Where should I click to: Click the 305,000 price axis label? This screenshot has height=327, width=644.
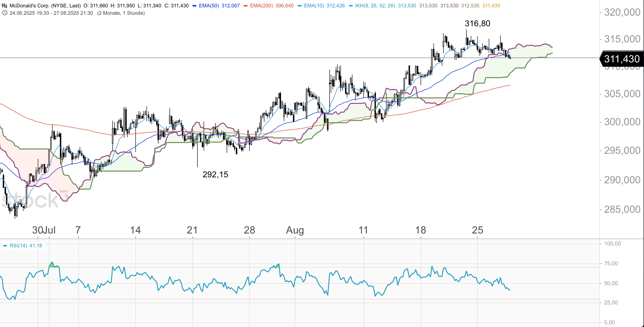click(x=622, y=94)
